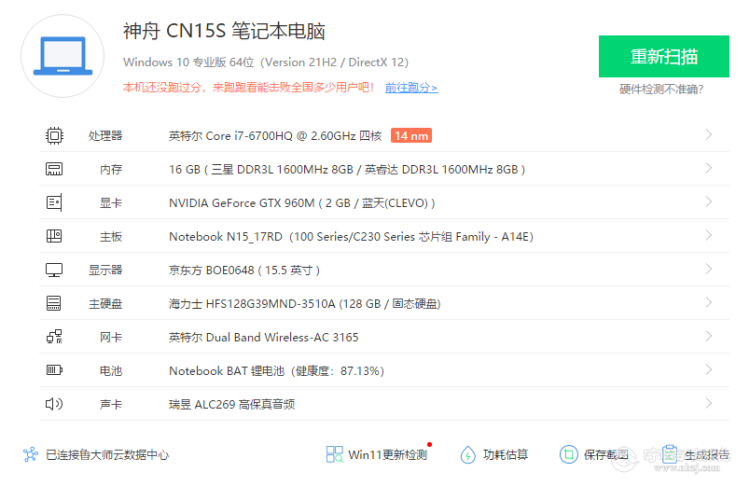This screenshot has width=750, height=486.
Task: Expand the NVIDIA GeForce GTX 960M row arrow
Action: click(708, 203)
